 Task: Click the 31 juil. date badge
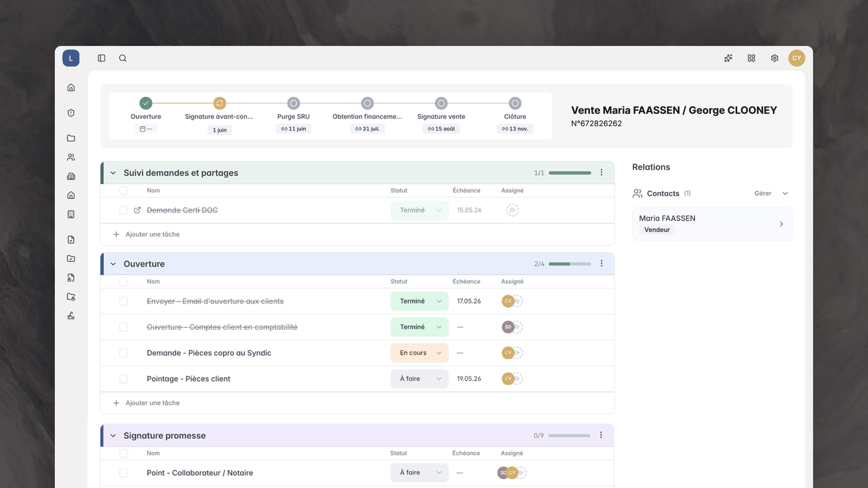point(368,128)
